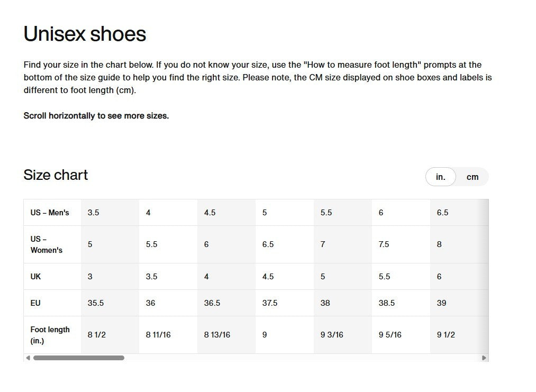This screenshot has height=392, width=536.
Task: Click the Size chart heading
Action: tap(56, 175)
